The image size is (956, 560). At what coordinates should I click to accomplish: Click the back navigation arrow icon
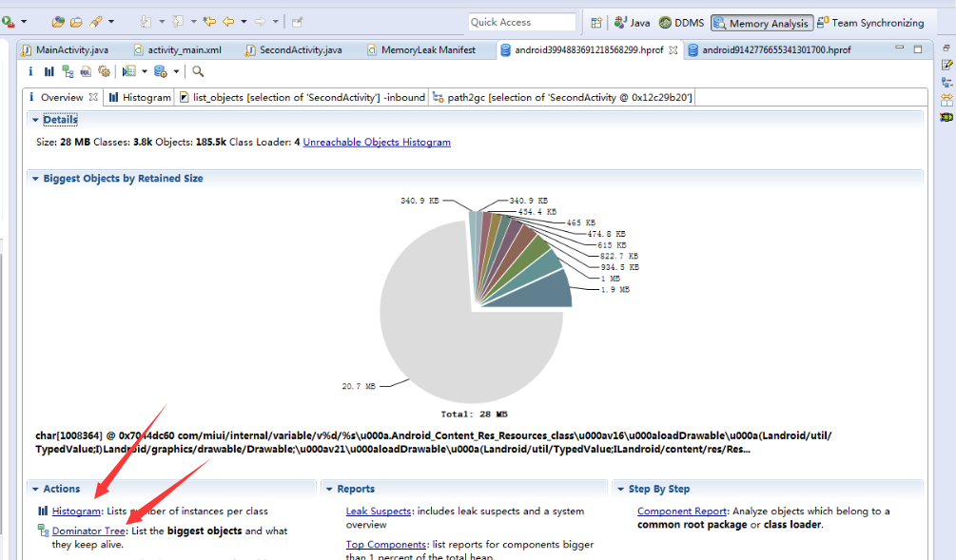(228, 22)
